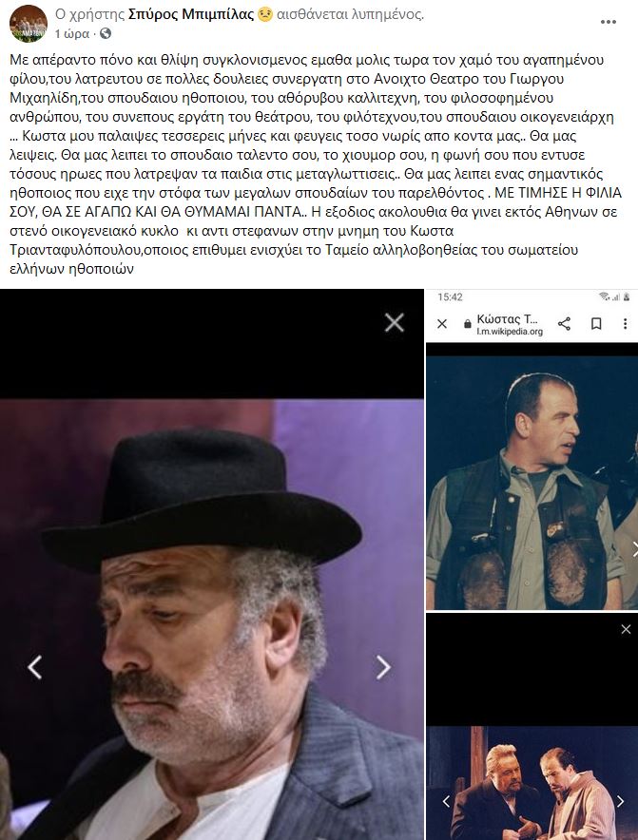Screen dimensions: 638x840
Task: Go to next photo with right arrow
Action: pos(383,667)
